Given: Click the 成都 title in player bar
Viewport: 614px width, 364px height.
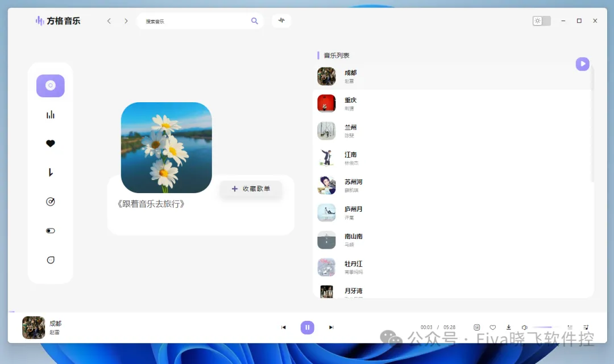Looking at the screenshot, I should pyautogui.click(x=55, y=324).
